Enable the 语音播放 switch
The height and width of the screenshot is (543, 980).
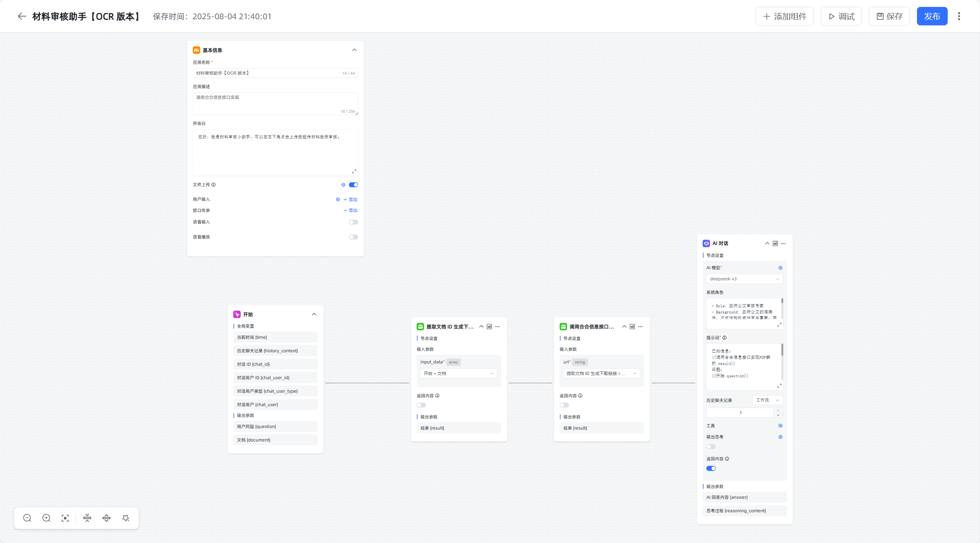[x=353, y=237]
